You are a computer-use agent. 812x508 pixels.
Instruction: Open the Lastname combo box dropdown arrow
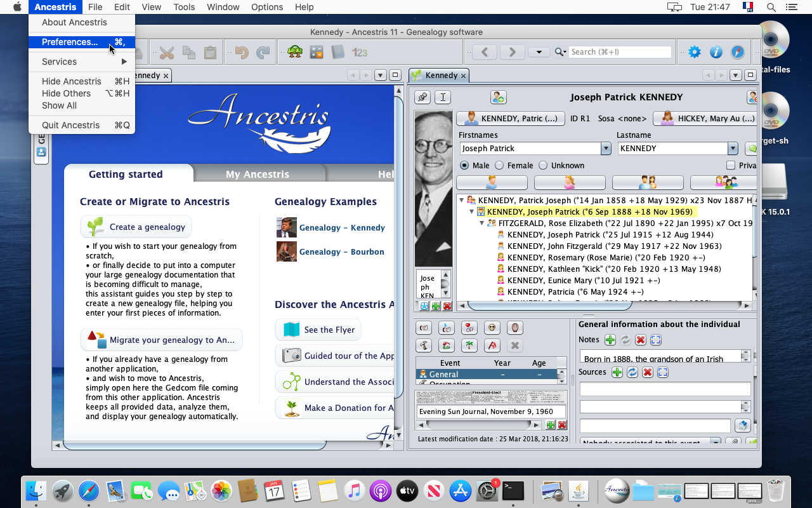pos(733,149)
